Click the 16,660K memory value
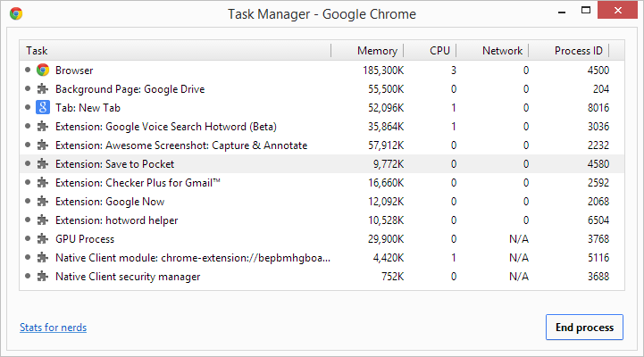 pyautogui.click(x=386, y=183)
